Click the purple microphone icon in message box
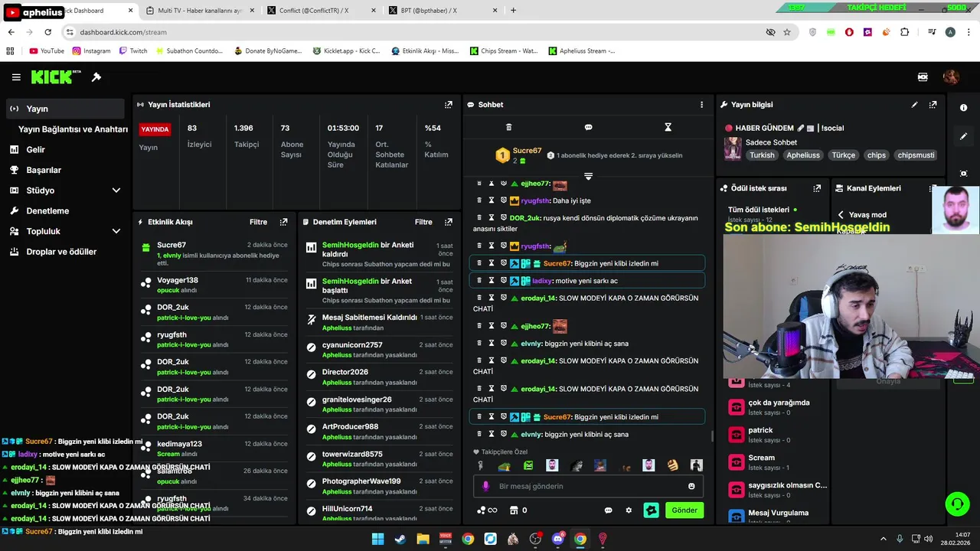The width and height of the screenshot is (980, 551). [485, 486]
